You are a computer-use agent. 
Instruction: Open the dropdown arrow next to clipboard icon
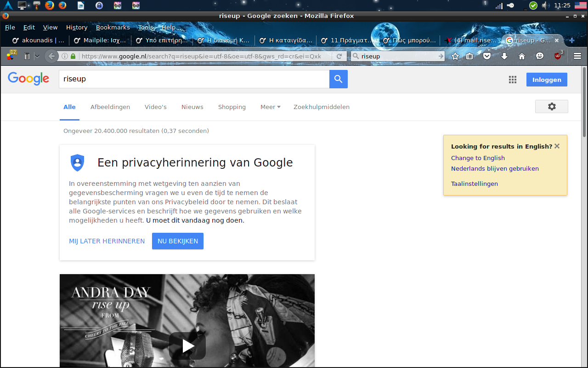37,56
